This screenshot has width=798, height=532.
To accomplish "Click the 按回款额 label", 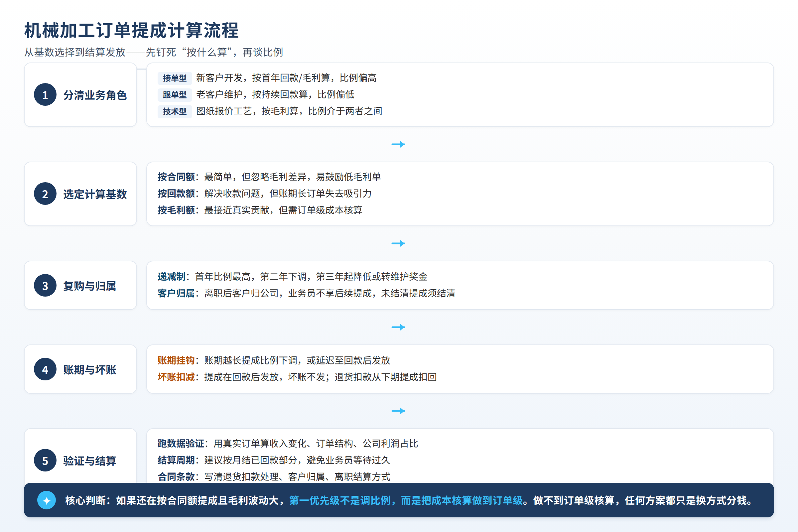I will coord(176,194).
